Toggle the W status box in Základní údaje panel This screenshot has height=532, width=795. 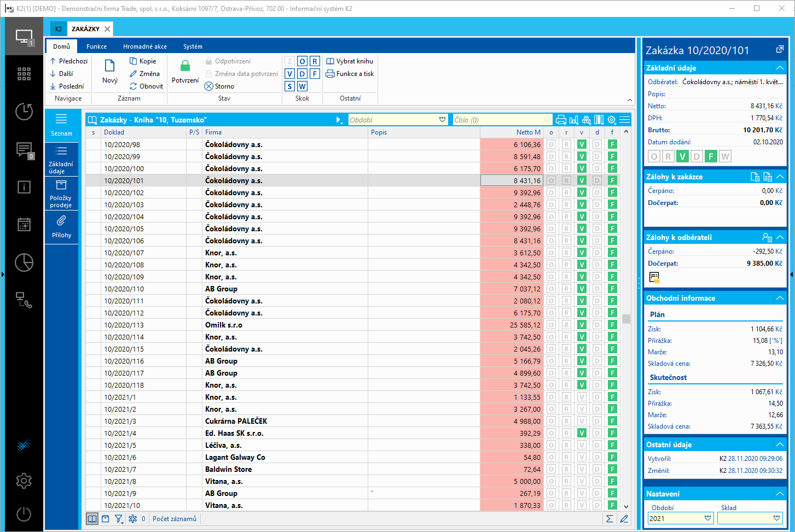click(725, 156)
